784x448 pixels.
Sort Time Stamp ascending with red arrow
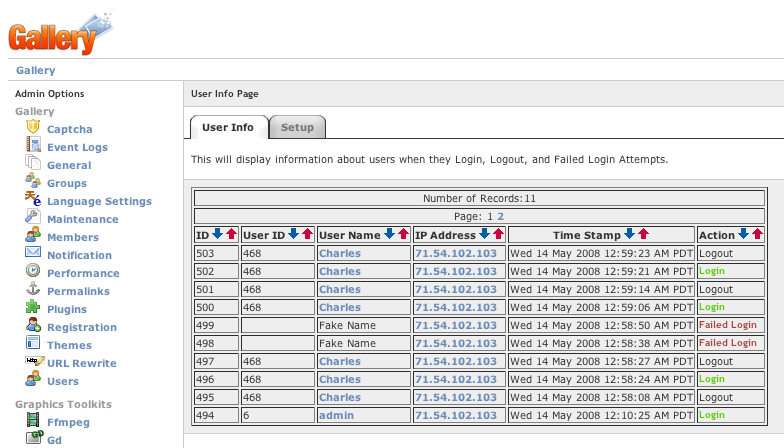coord(643,234)
